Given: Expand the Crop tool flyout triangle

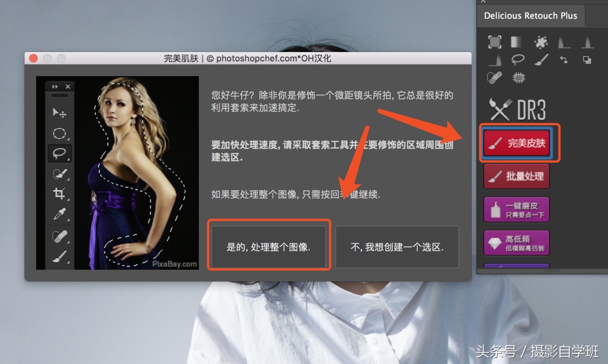Looking at the screenshot, I should click(68, 199).
